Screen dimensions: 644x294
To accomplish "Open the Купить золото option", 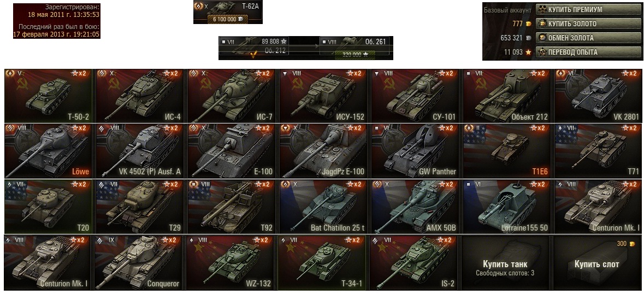I will (588, 23).
